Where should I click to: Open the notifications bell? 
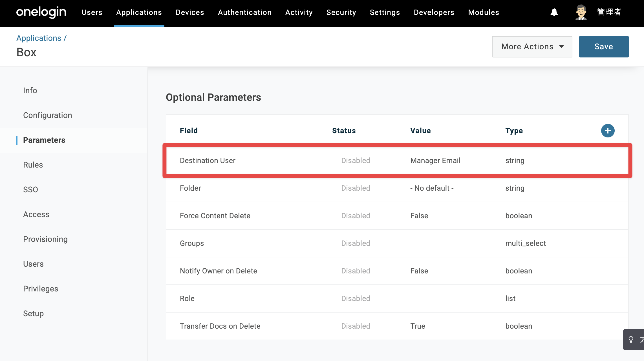point(554,12)
